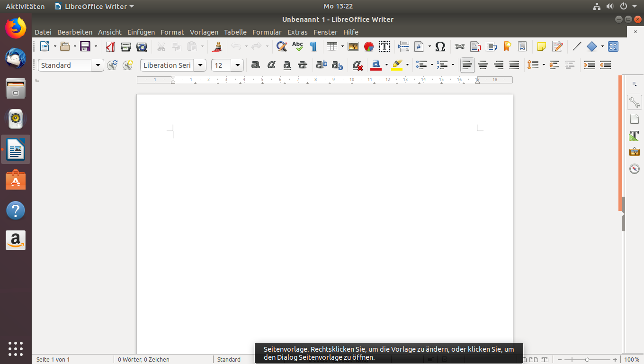Screen dimensions: 644x364
Task: Open the Einfügen menu
Action: coord(141,32)
